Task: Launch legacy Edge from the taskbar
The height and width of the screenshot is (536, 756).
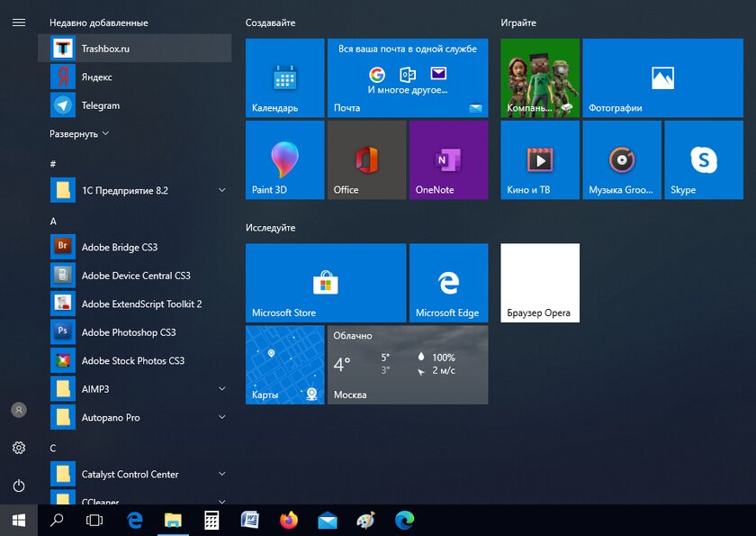Action: [134, 520]
